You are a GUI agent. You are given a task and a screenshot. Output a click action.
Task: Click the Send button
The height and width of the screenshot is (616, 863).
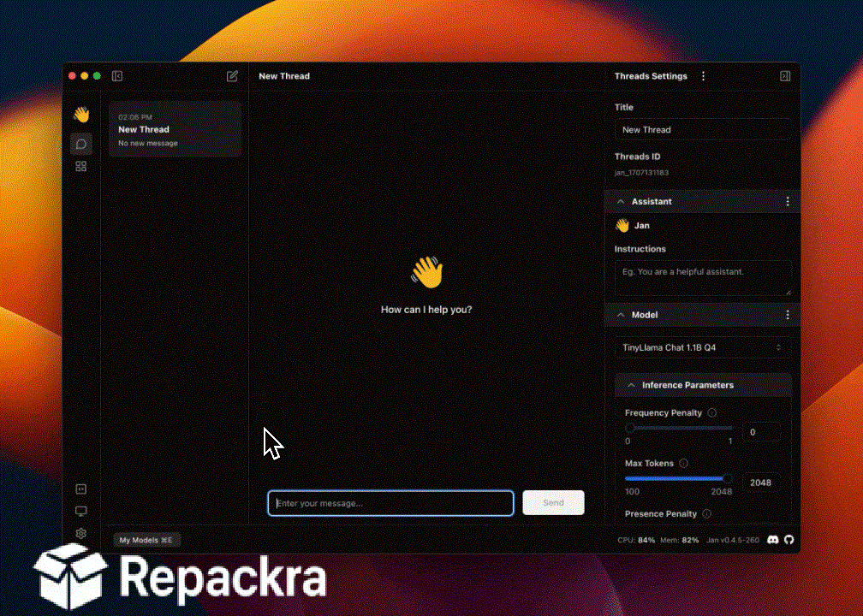[553, 503]
